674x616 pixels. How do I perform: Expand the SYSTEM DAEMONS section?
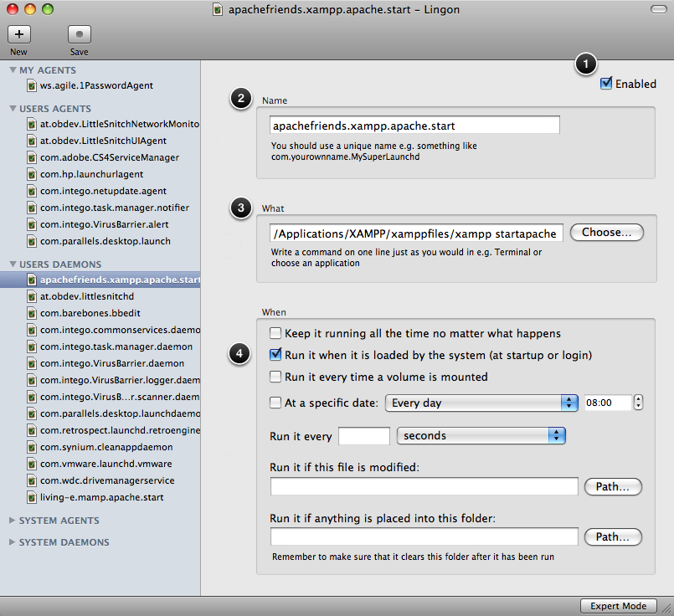pos(12,542)
